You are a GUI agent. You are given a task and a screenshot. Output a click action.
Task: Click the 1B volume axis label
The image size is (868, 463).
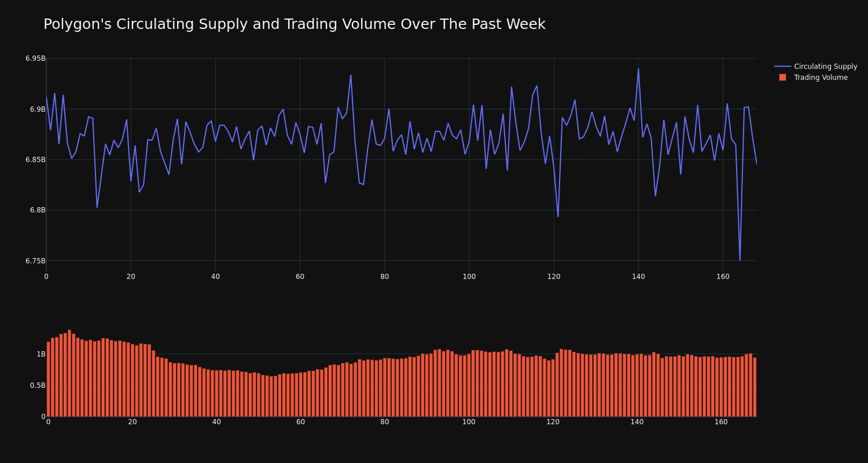click(x=41, y=354)
